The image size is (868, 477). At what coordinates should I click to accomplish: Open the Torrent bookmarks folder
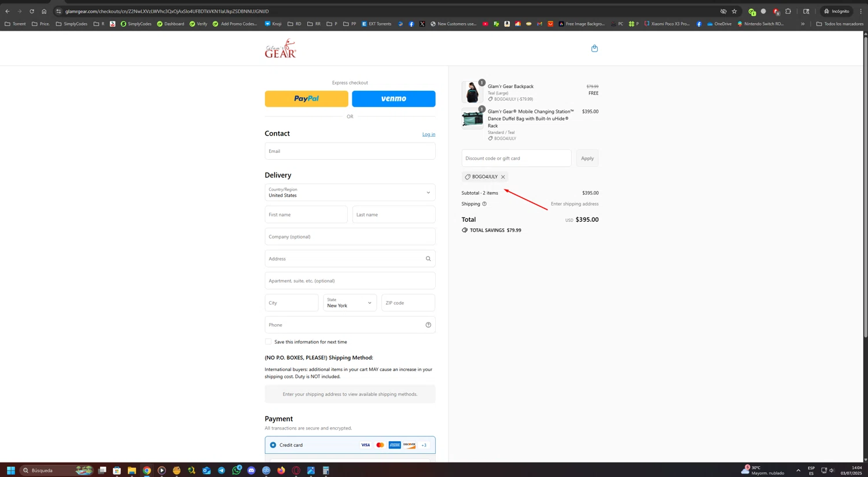15,24
